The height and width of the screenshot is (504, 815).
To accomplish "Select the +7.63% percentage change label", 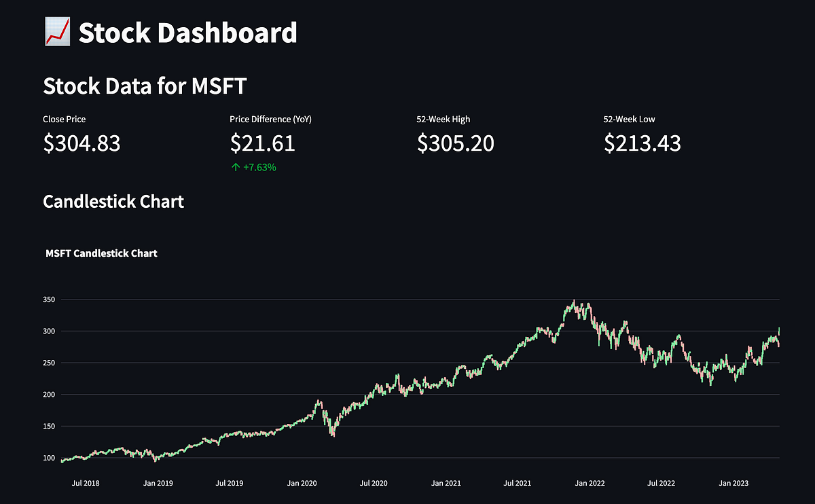I will [258, 167].
